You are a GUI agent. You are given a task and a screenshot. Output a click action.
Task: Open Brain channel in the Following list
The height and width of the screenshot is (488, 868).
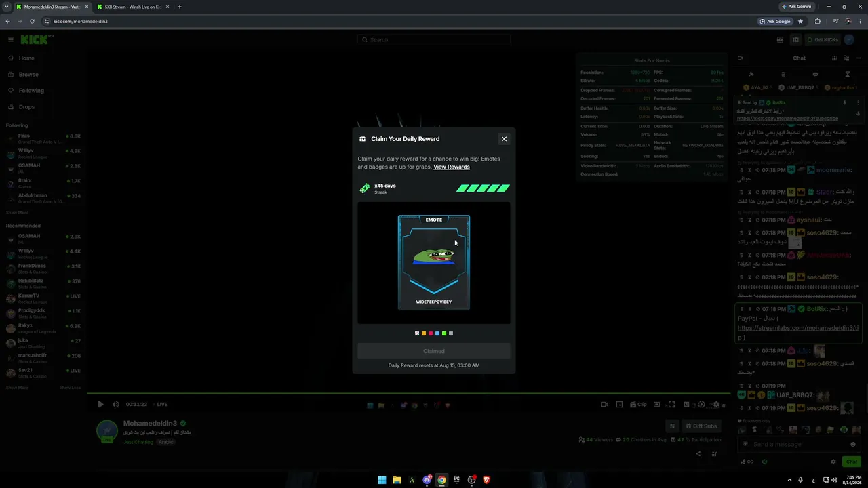(x=43, y=184)
